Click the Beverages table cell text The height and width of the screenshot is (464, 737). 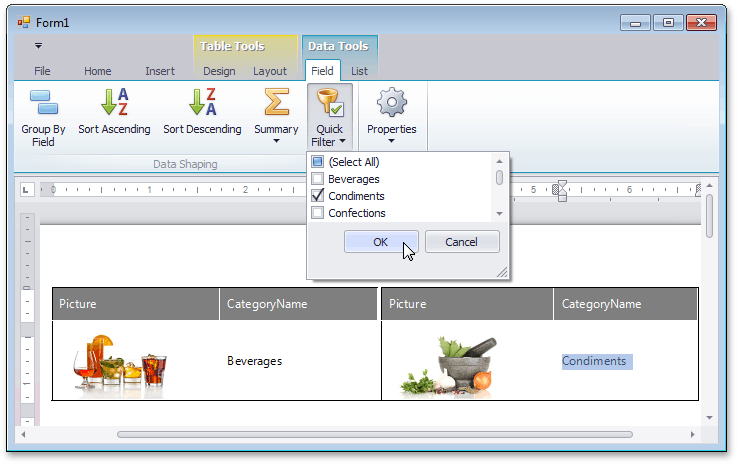[255, 361]
